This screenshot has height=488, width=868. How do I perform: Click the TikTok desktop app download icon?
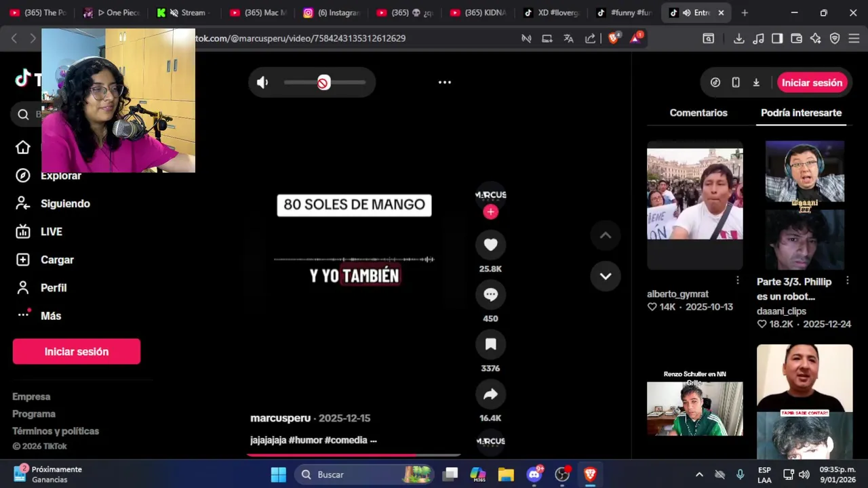(x=756, y=83)
